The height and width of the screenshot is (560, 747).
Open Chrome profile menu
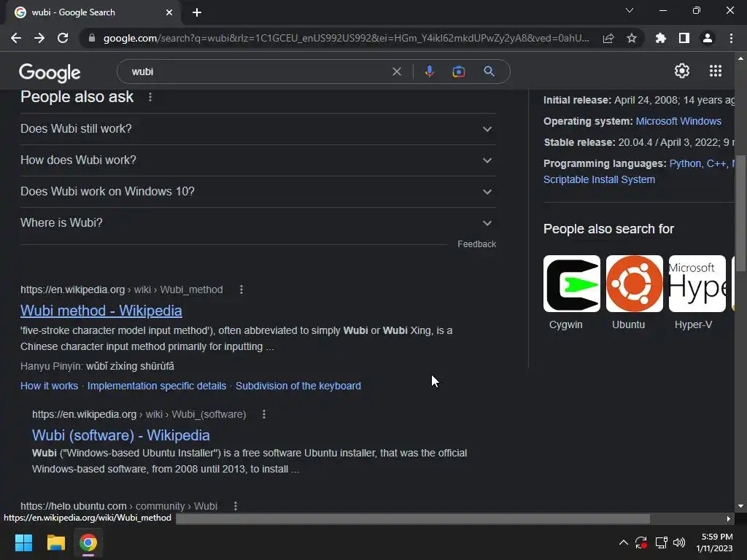(708, 38)
